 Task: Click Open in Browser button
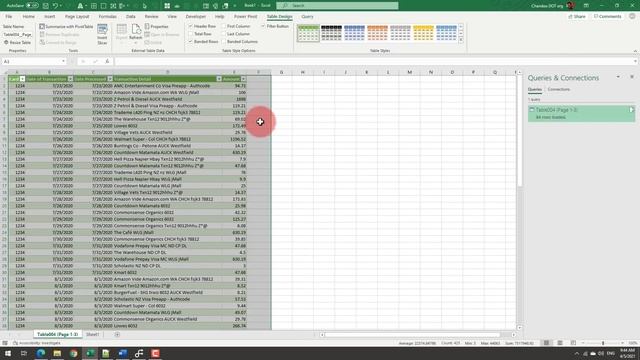162,35
